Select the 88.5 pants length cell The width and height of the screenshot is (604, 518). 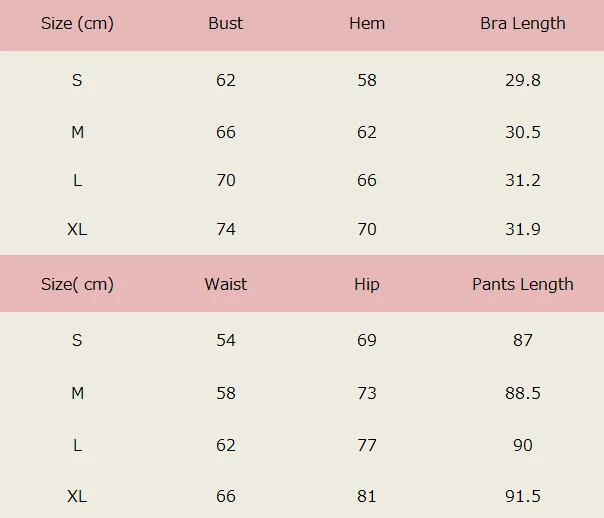(x=523, y=393)
